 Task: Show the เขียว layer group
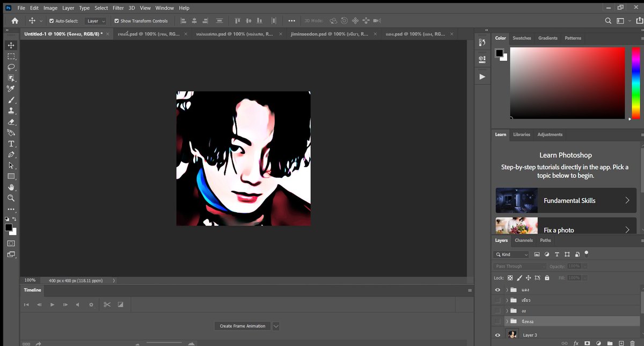[497, 300]
